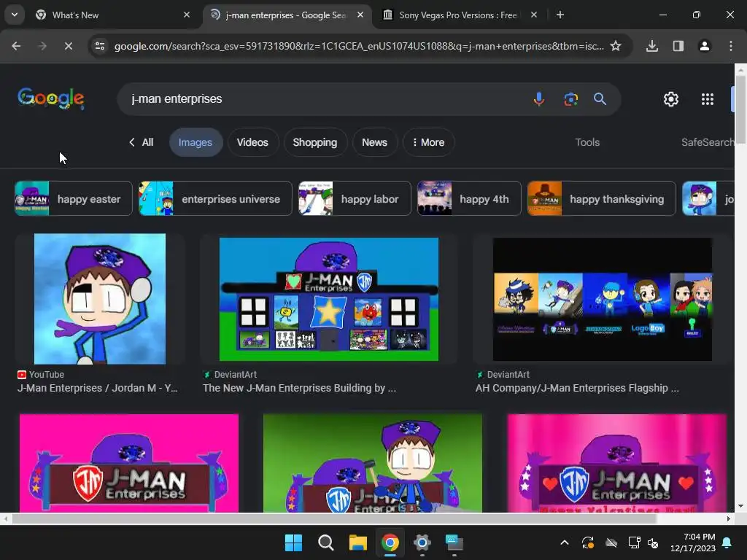747x560 pixels.
Task: Open taskbar Search icon
Action: [326, 542]
